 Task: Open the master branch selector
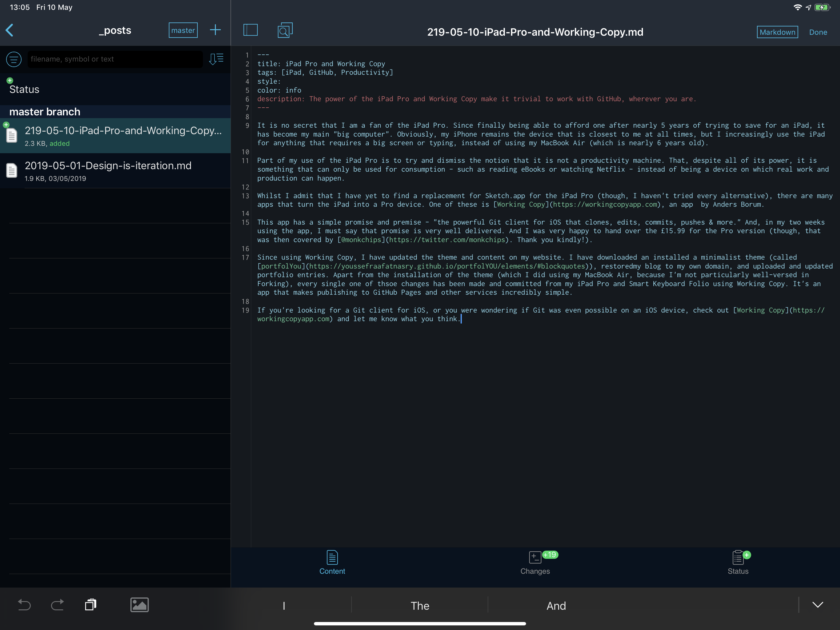tap(183, 30)
